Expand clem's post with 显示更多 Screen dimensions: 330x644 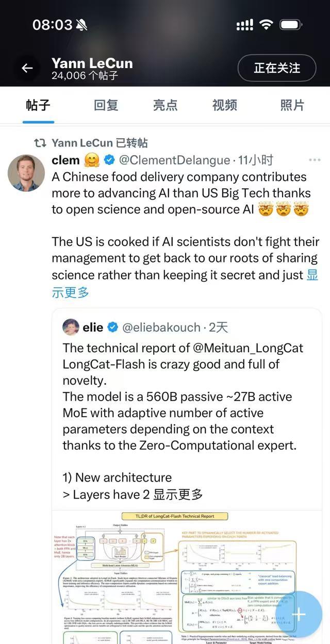71,292
